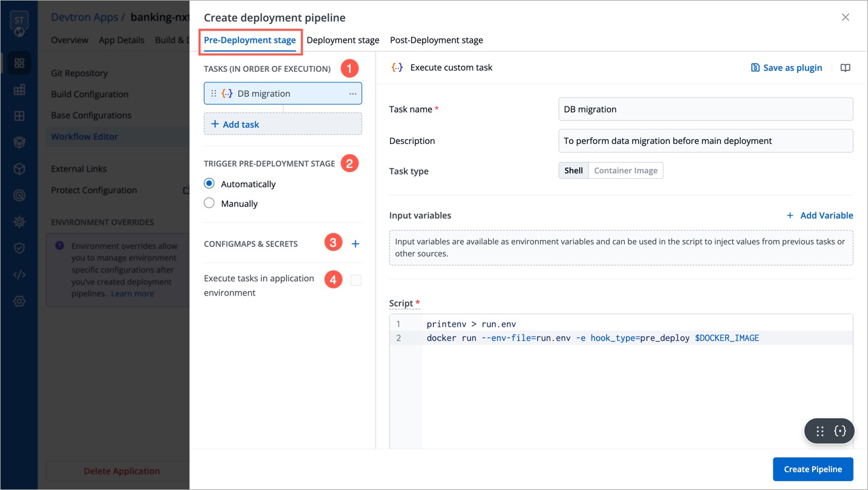The width and height of the screenshot is (868, 490).
Task: Open the documentation book icon
Action: pyautogui.click(x=845, y=68)
